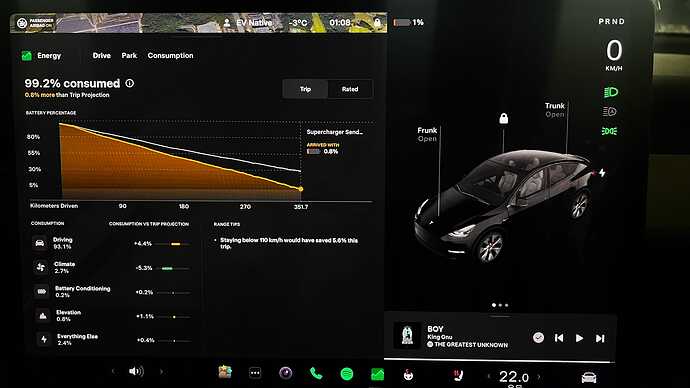Tap the Driving car consumption icon
Image resolution: width=690 pixels, height=388 pixels.
click(40, 243)
